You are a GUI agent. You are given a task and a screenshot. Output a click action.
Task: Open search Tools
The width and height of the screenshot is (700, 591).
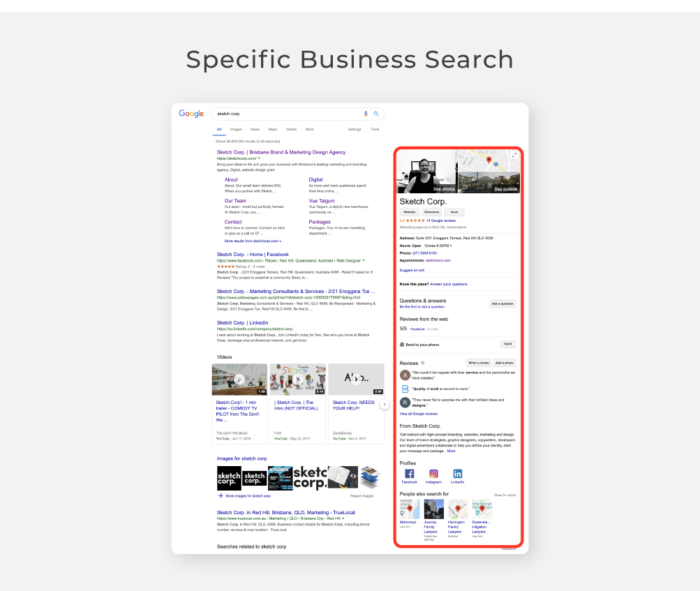[x=375, y=130]
